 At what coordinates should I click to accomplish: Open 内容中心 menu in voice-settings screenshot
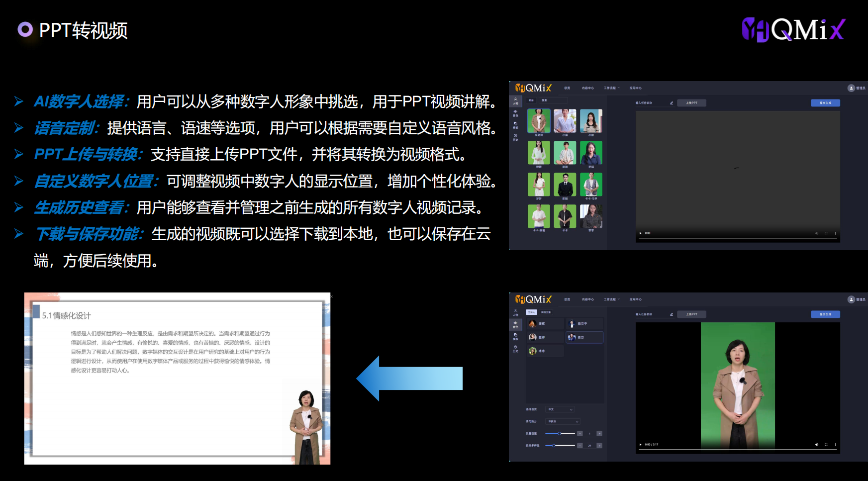pyautogui.click(x=588, y=299)
